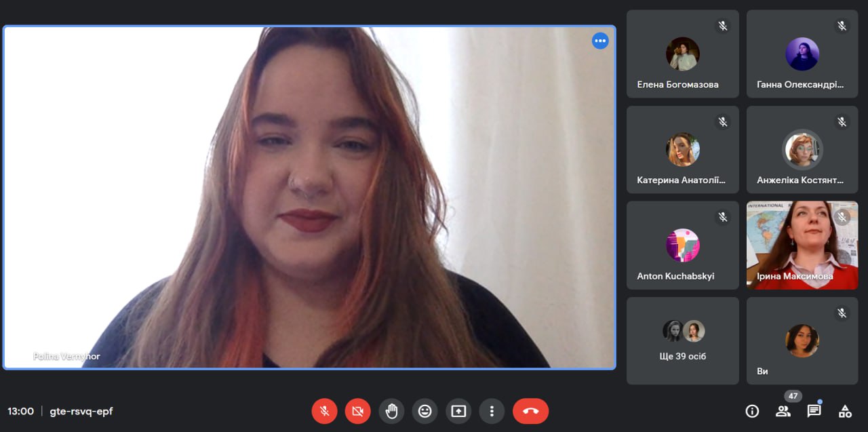This screenshot has width=868, height=432.
Task: Raise your hand in the meeting
Action: click(391, 411)
